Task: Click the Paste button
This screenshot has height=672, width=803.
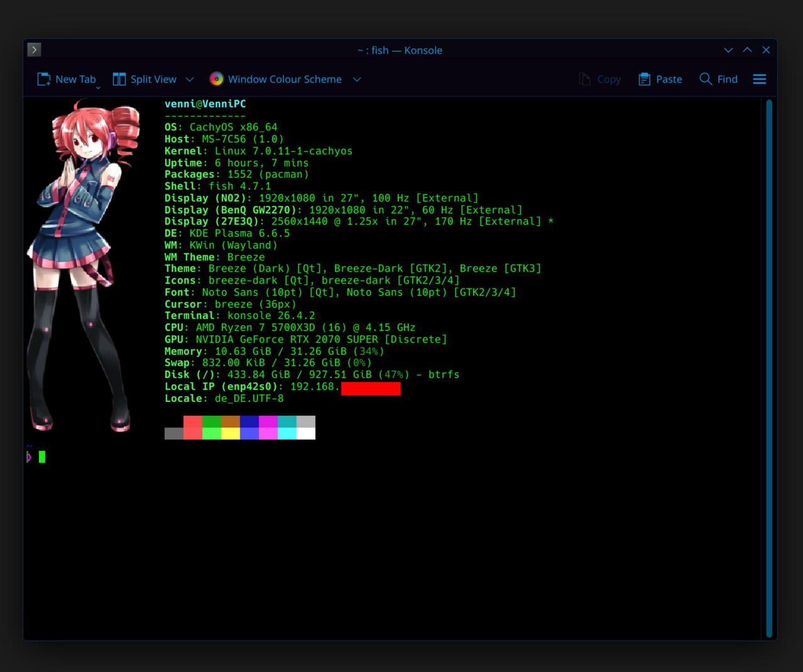Action: 660,79
